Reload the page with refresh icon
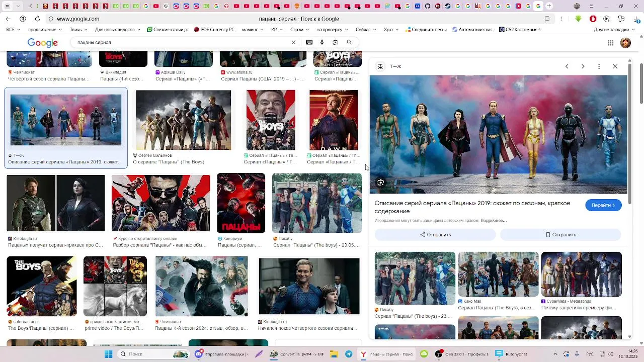This screenshot has height=362, width=644. click(x=37, y=19)
